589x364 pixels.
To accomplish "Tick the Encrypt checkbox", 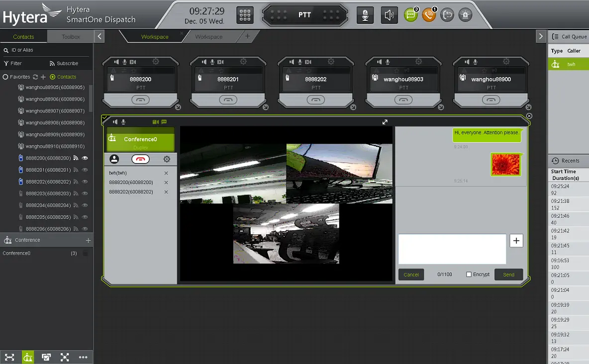I will [469, 274].
